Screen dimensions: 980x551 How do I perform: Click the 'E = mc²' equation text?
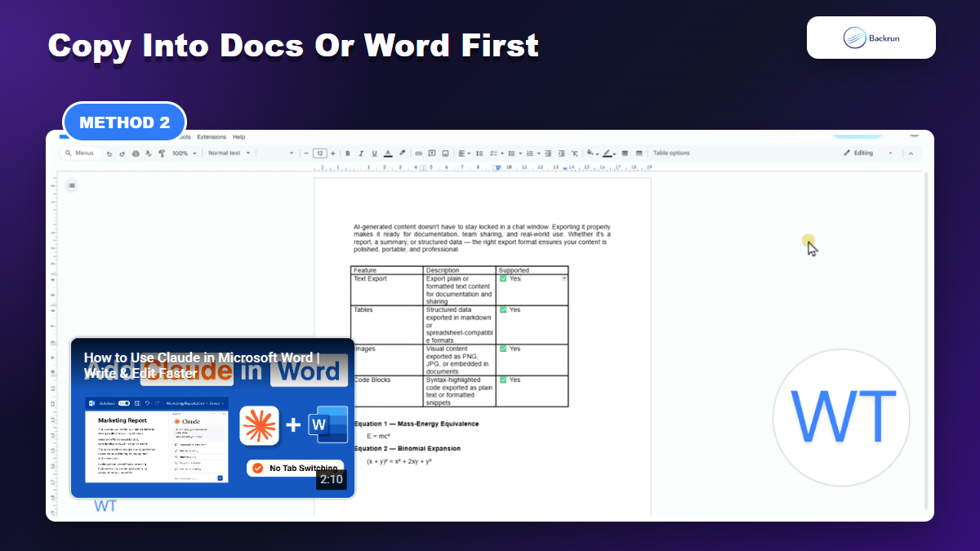(381, 437)
